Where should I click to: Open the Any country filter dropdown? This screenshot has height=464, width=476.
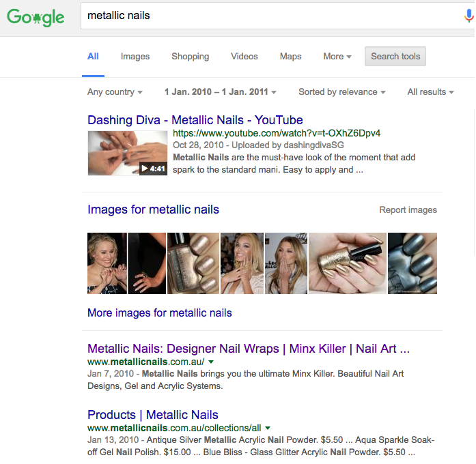click(115, 92)
